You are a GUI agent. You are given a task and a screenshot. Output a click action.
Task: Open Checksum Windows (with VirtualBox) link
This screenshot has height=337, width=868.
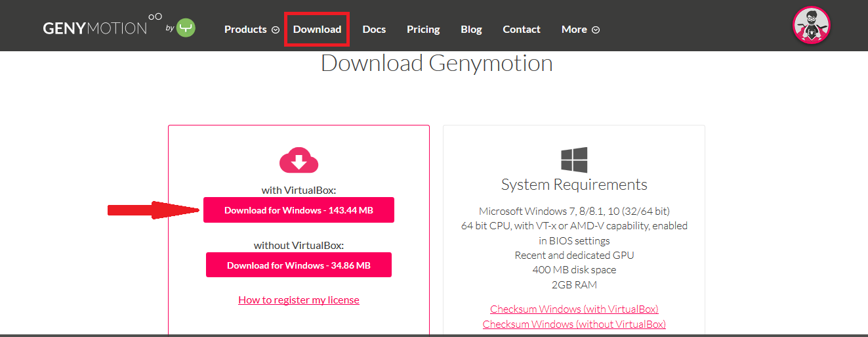(574, 309)
